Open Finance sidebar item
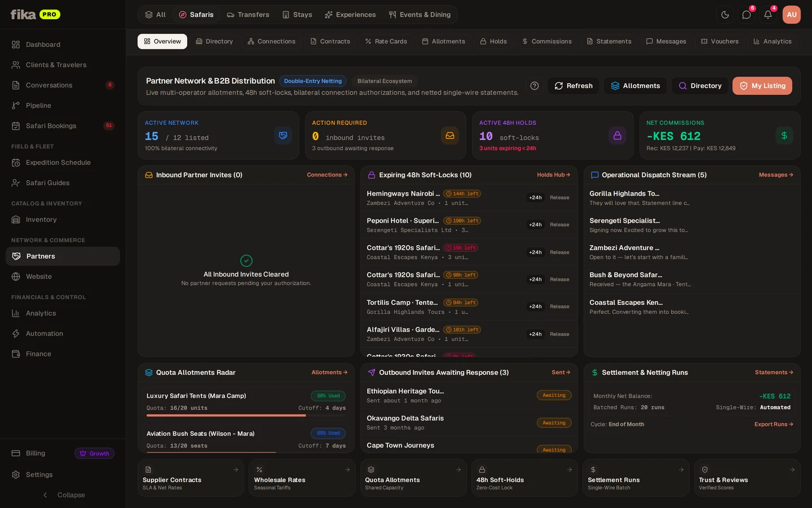Viewport: 812px width, 508px height. pos(63,354)
